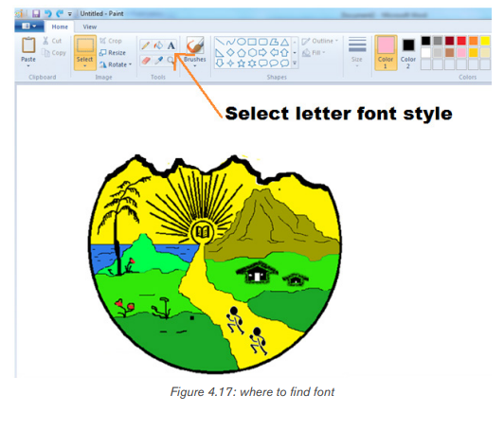Click the Save icon in title bar
This screenshot has height=431, width=504.
36,13
